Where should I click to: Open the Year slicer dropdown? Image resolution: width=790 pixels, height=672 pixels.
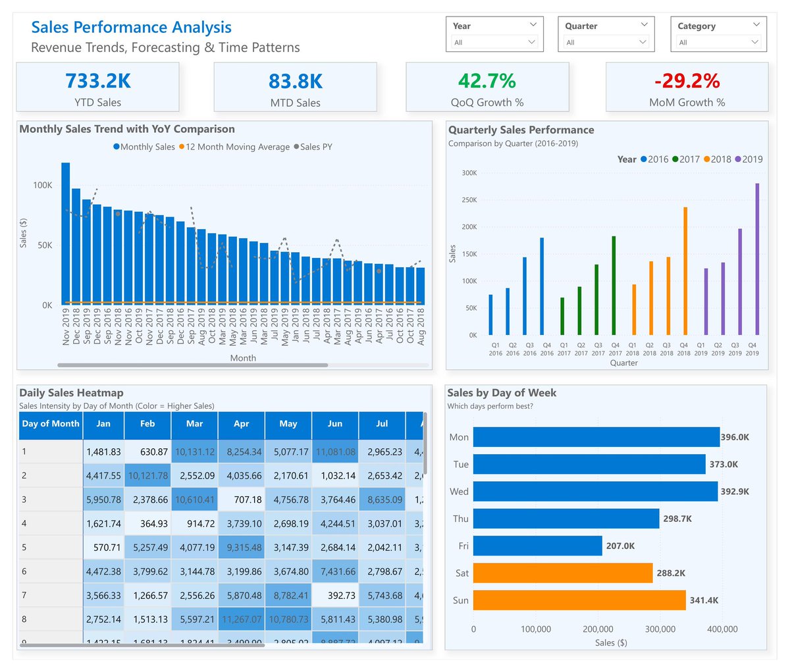494,42
